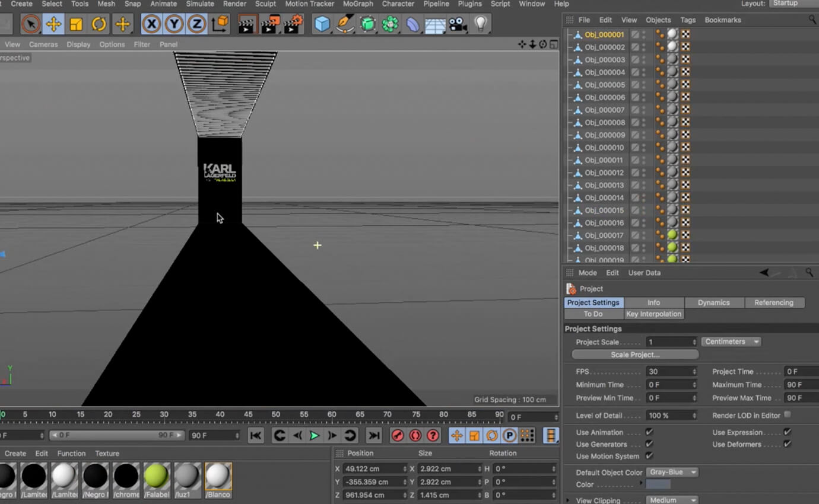
Task: Add a Cube primitive object
Action: click(x=322, y=24)
